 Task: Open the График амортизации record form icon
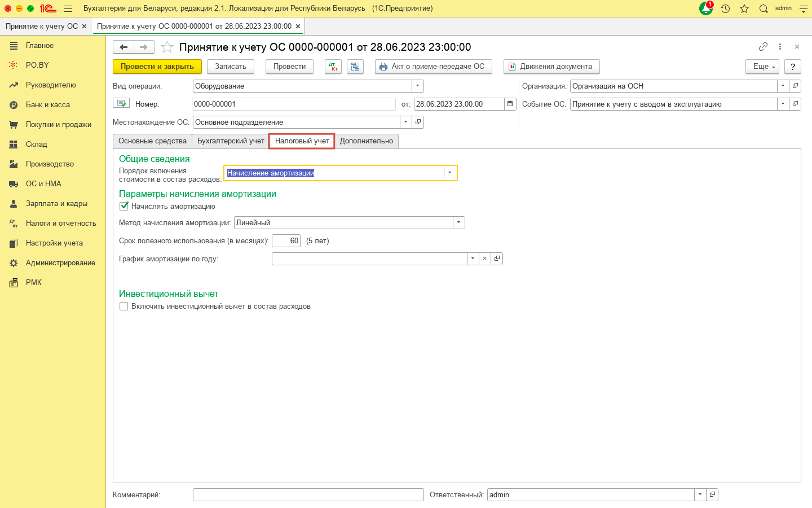tap(497, 259)
